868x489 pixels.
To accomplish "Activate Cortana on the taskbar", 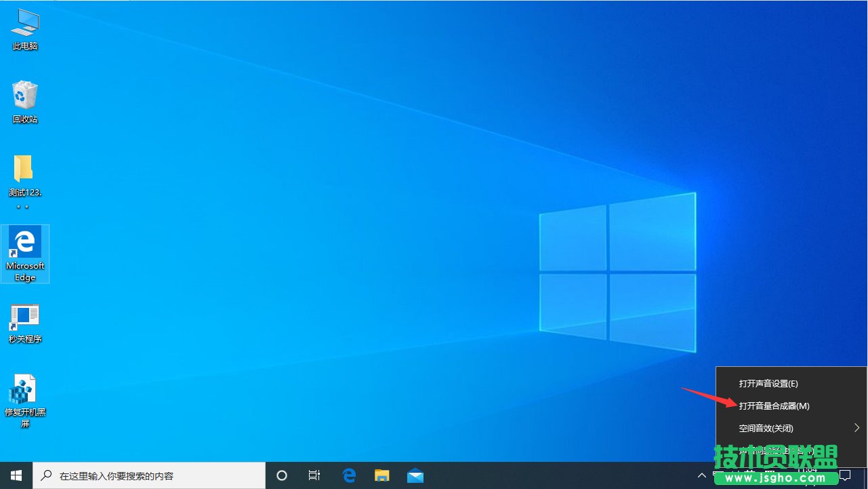I will click(x=281, y=475).
